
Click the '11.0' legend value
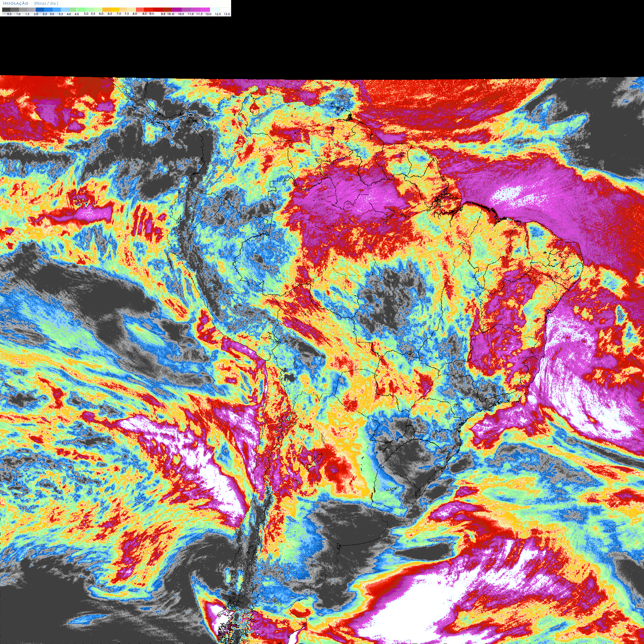(x=191, y=14)
